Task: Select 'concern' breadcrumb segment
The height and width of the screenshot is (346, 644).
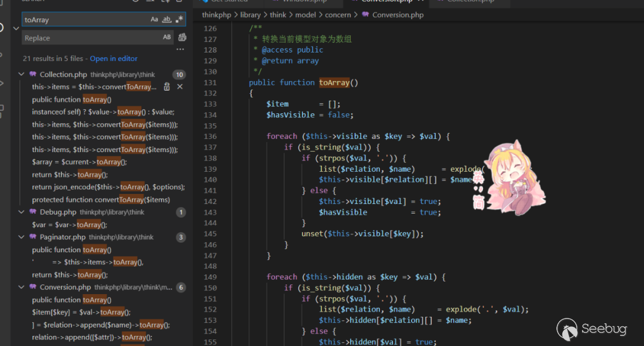Action: (338, 14)
